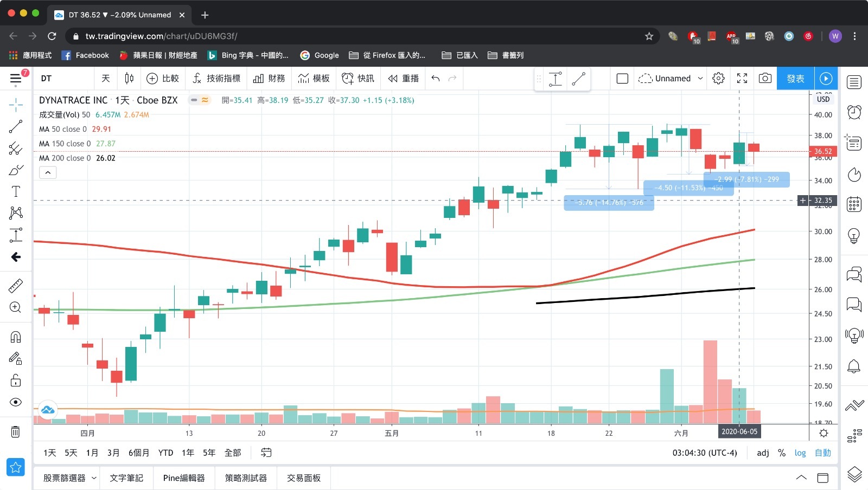Collapse the MA indicator list with the arrow

pos(48,172)
